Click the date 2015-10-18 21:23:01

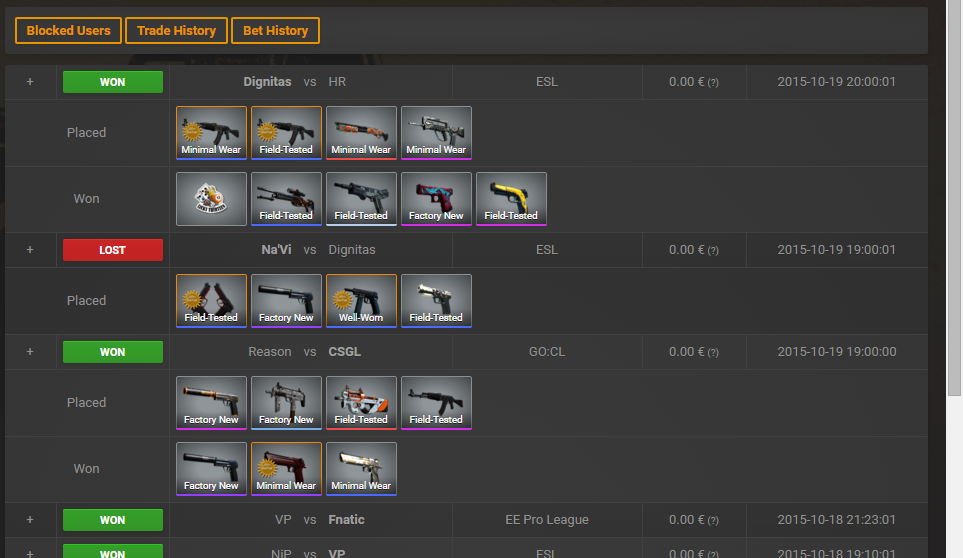pyautogui.click(x=836, y=520)
